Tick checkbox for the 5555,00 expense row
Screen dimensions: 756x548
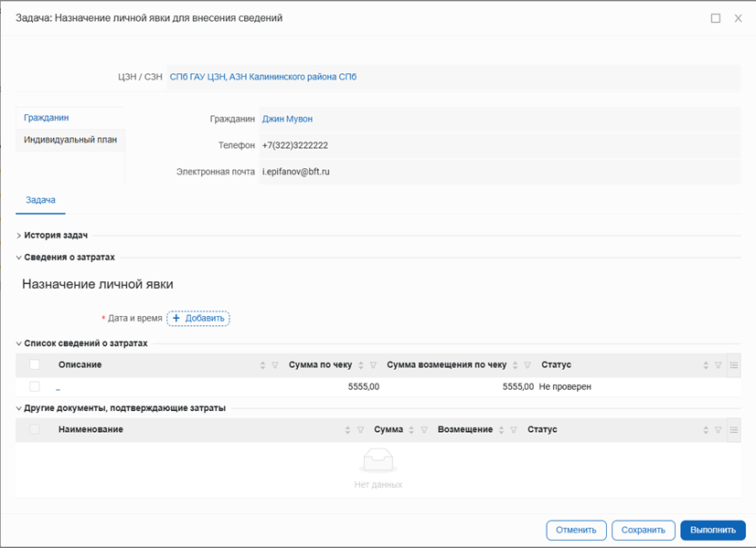click(x=35, y=387)
